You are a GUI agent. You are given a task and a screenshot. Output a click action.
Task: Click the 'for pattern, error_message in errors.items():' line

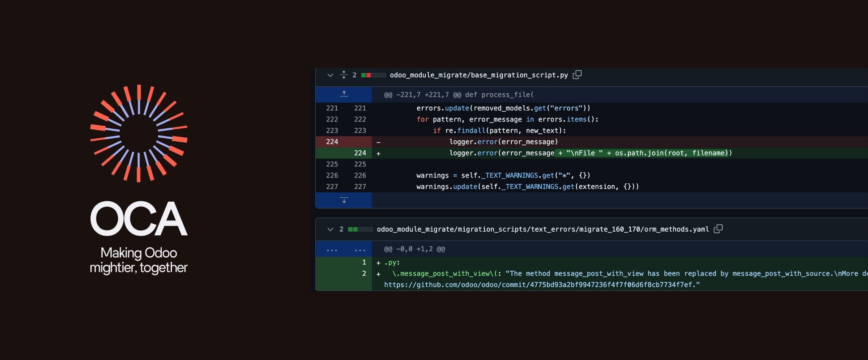[507, 119]
